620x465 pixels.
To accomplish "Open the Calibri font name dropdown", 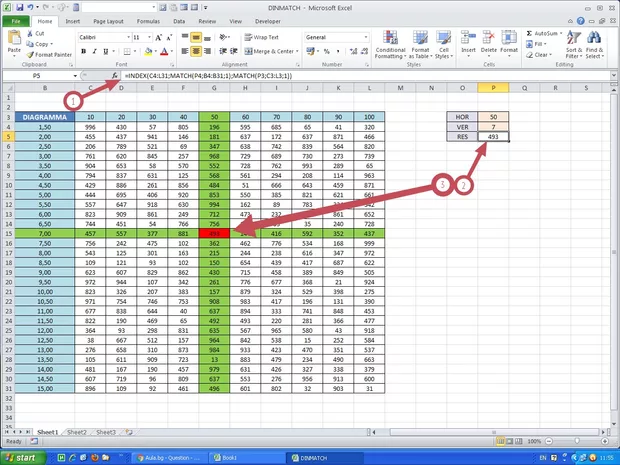I will [x=129, y=37].
